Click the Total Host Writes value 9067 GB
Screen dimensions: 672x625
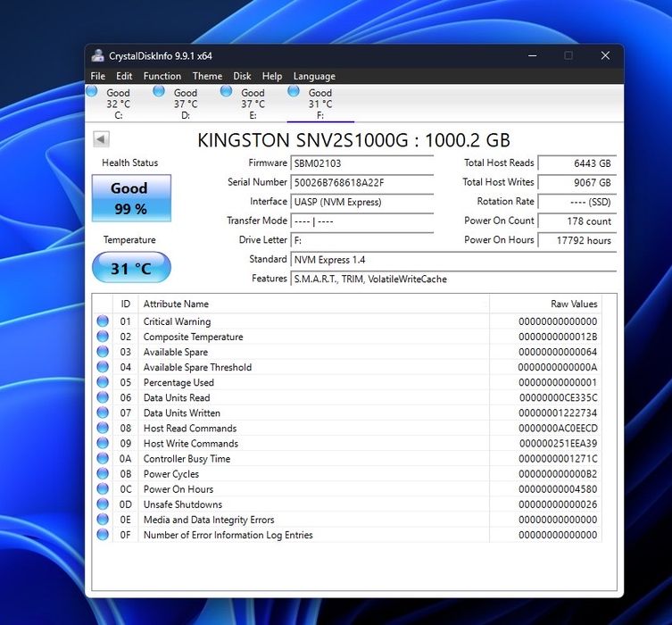[577, 183]
